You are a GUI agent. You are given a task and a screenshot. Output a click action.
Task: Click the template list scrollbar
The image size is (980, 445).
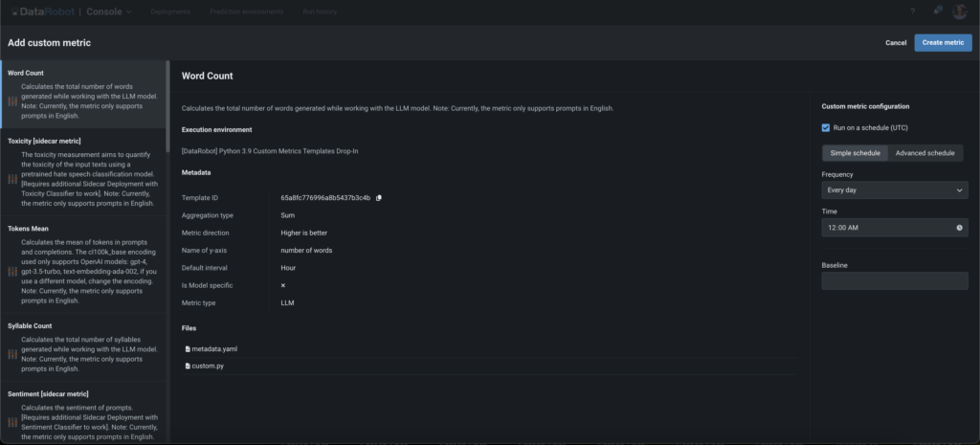tap(167, 106)
